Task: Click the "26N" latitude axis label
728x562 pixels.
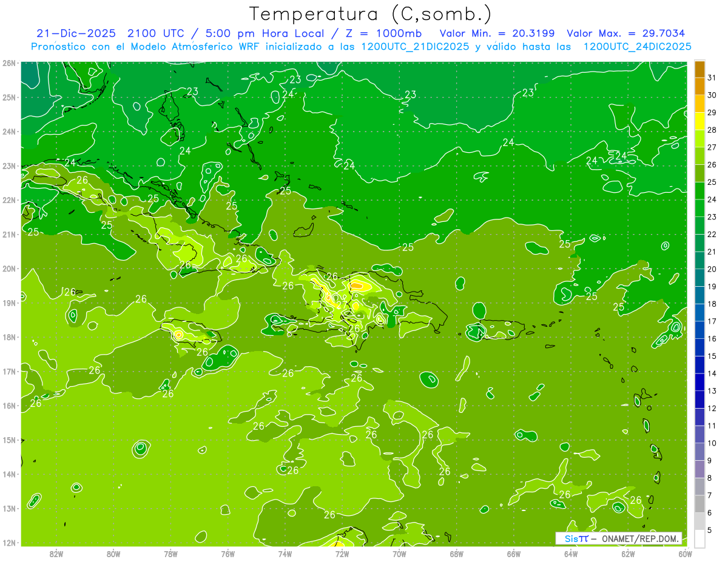Action: point(9,63)
